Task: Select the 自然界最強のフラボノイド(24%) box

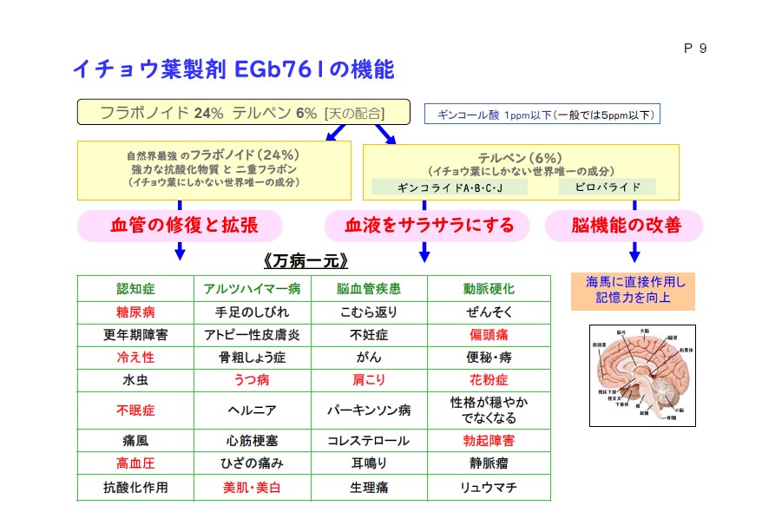Action: coord(213,170)
